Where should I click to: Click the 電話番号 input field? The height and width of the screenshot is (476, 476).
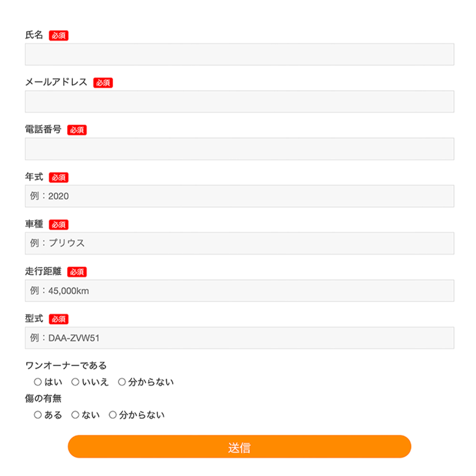click(239, 149)
